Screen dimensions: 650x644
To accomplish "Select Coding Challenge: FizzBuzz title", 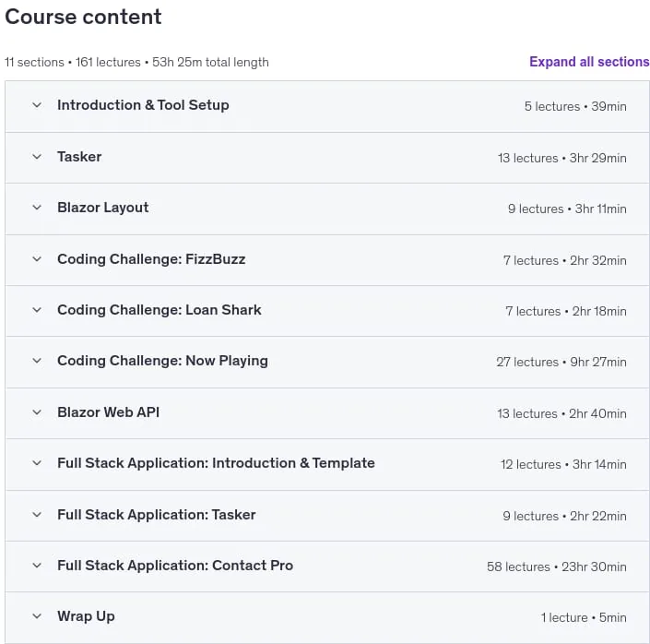I will 151,259.
